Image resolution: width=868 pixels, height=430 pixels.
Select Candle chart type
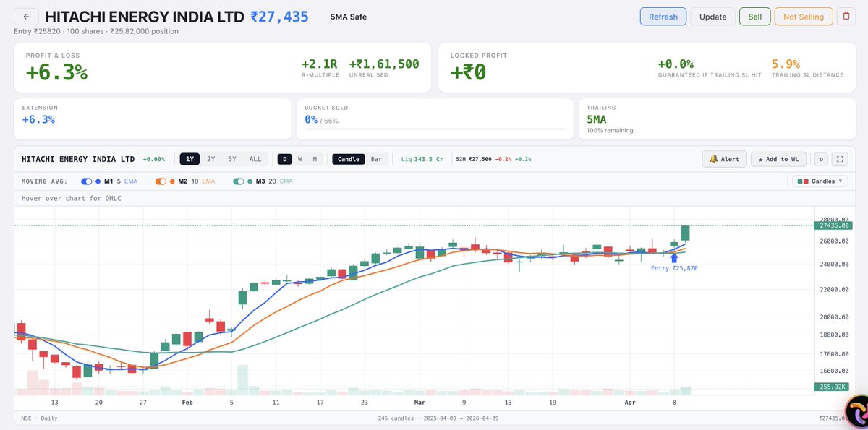pos(349,159)
